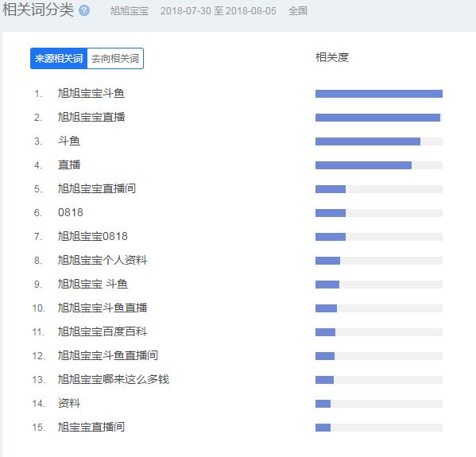Open keyword 旭旭宝宝个人资料
Image resolution: width=476 pixels, height=457 pixels.
coord(103,260)
